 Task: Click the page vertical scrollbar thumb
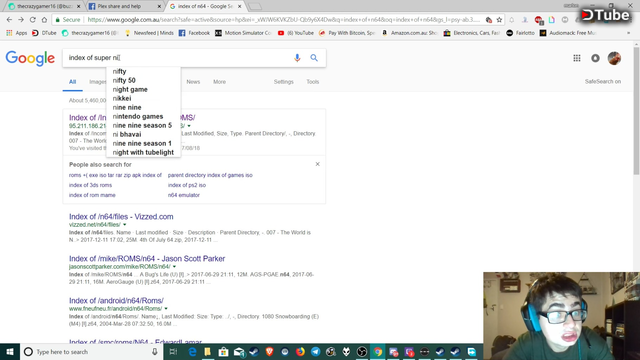(x=636, y=110)
